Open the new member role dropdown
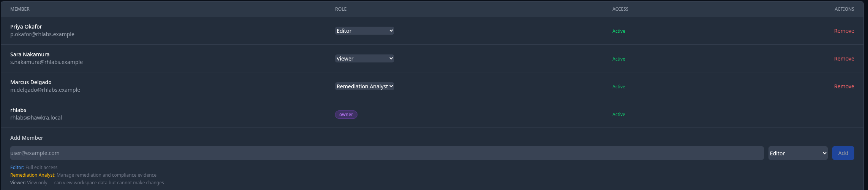 point(798,153)
